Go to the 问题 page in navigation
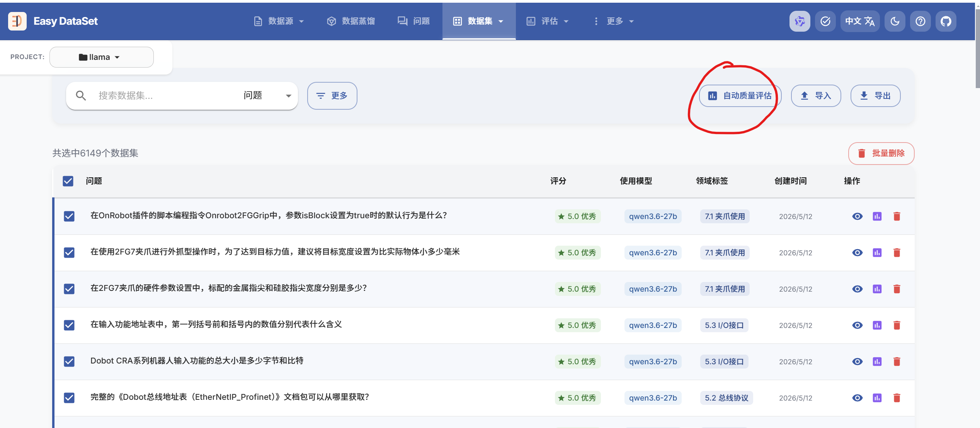The image size is (980, 428). coord(413,21)
